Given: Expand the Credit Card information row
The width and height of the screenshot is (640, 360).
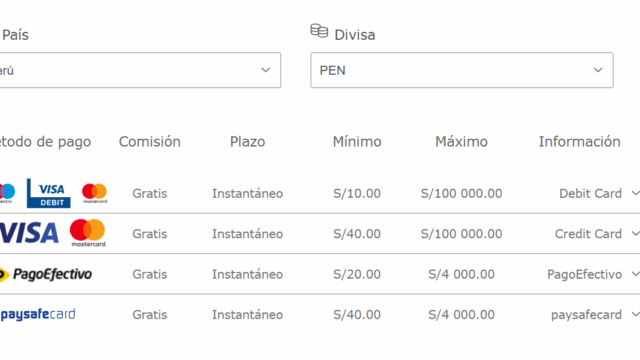Looking at the screenshot, I should point(635,233).
